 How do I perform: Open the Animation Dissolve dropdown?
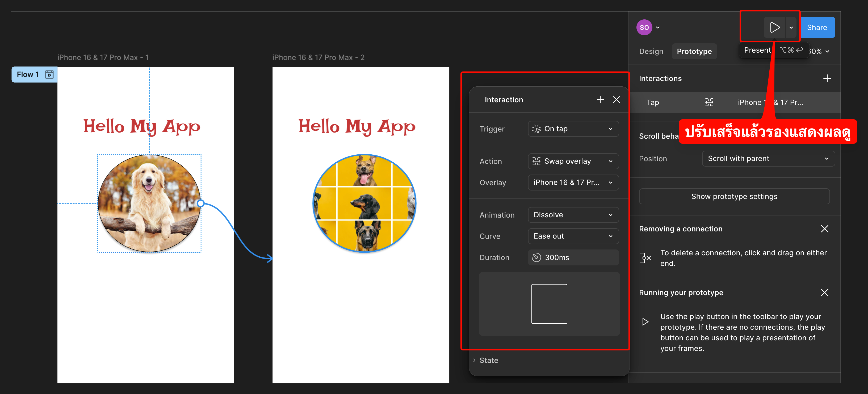click(x=573, y=215)
